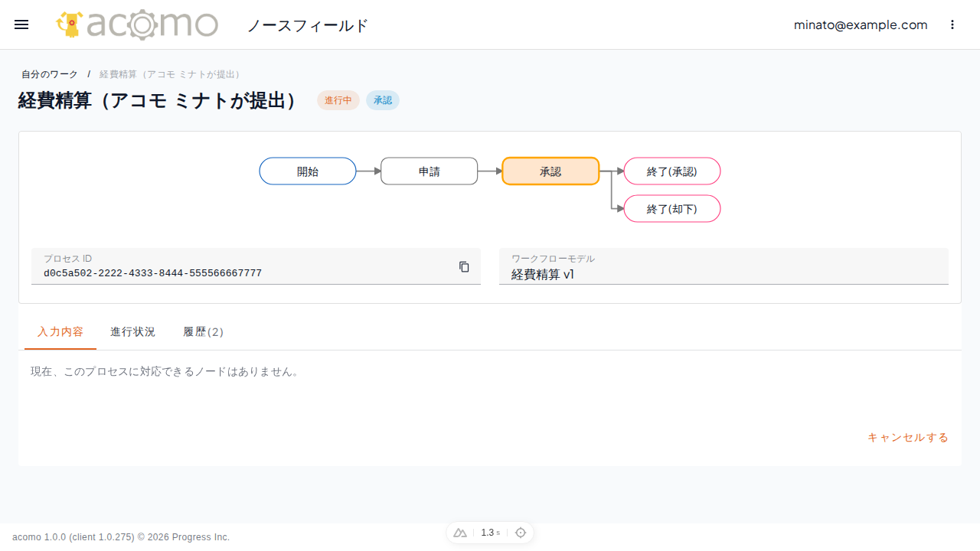
Task: Open the 履歴(2) tab
Action: click(x=204, y=332)
